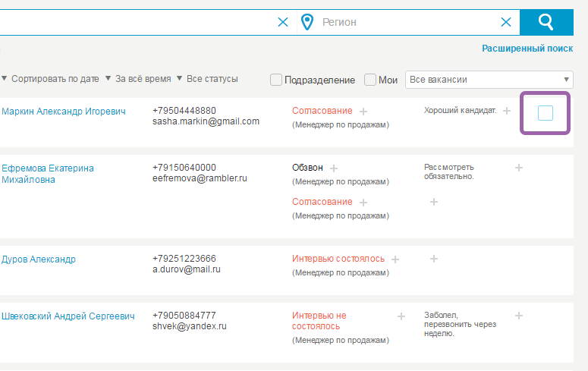Open the За всё время period filter
Image resolution: width=588 pixels, height=371 pixels.
tap(138, 79)
